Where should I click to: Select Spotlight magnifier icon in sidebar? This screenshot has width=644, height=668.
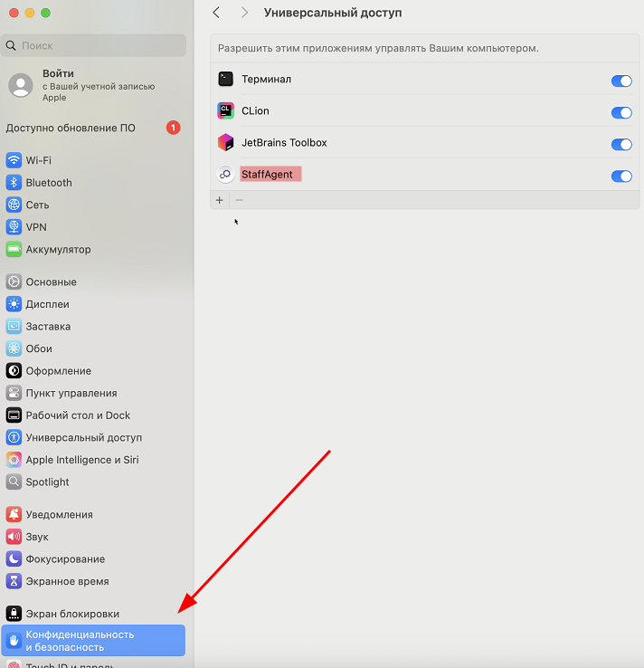14,482
